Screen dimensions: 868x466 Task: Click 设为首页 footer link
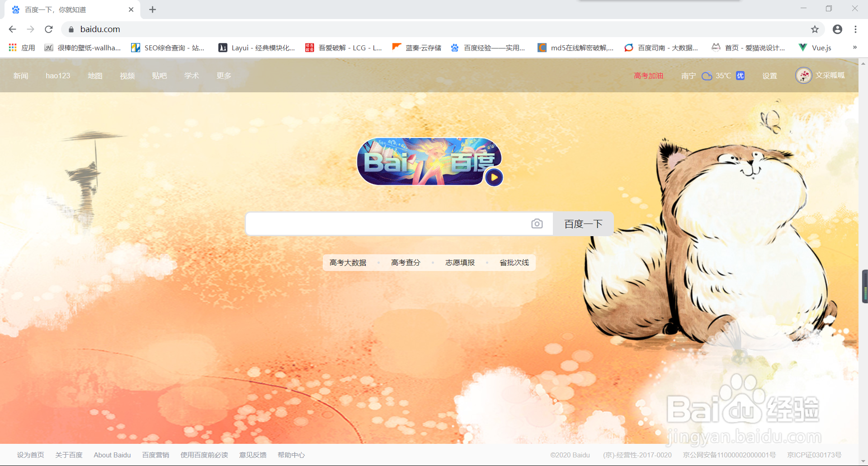pyautogui.click(x=30, y=455)
